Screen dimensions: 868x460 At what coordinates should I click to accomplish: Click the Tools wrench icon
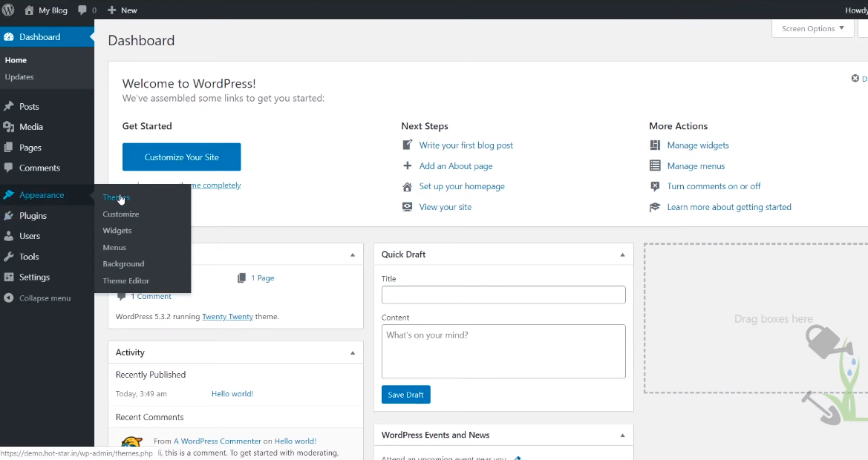(9, 257)
